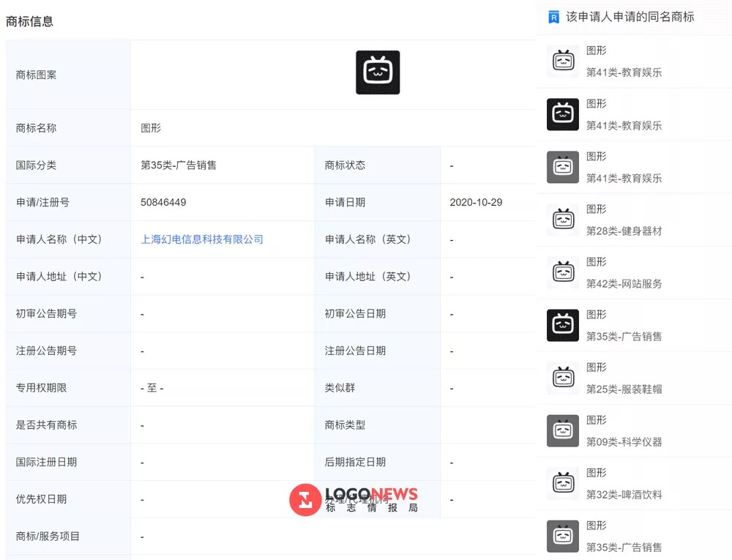
Task: Open the 第09类-科学仪器 trademark entry text
Action: click(x=624, y=442)
